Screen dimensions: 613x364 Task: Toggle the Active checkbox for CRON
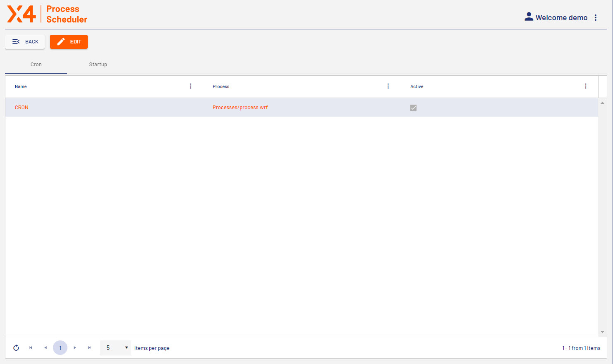(x=413, y=108)
